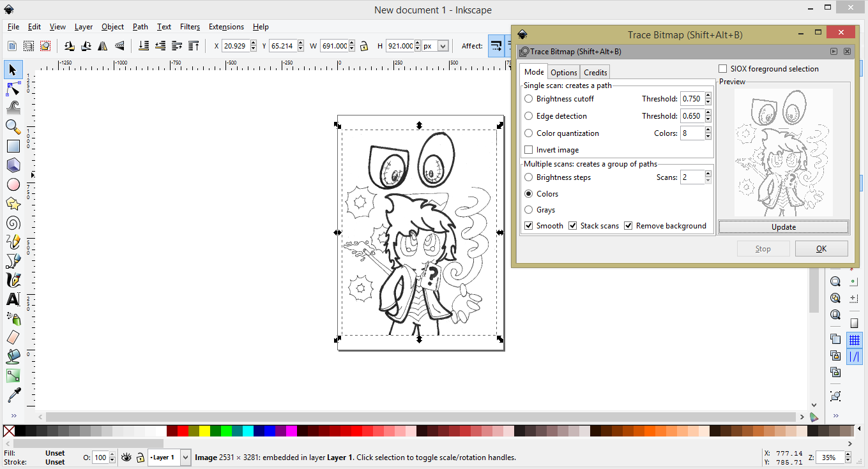
Task: Select the Spiral tool
Action: point(13,222)
